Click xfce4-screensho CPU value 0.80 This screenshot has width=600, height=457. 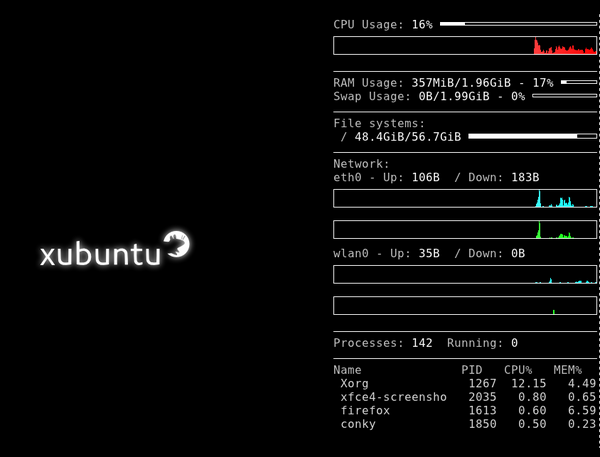click(532, 397)
